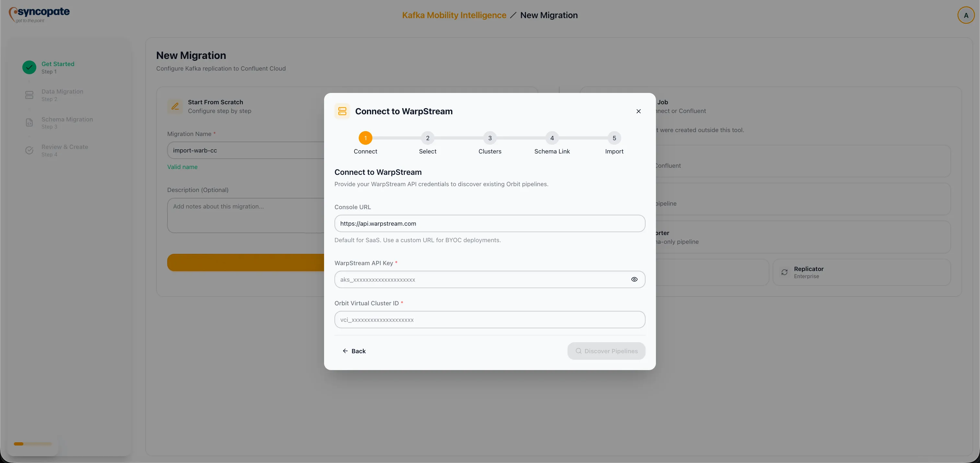This screenshot has height=463, width=980.
Task: Click the WarpStream icon in the dialog header
Action: coord(342,111)
